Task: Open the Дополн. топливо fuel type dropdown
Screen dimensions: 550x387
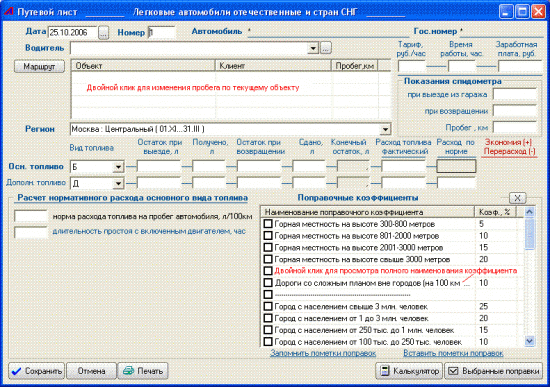Action: click(118, 183)
